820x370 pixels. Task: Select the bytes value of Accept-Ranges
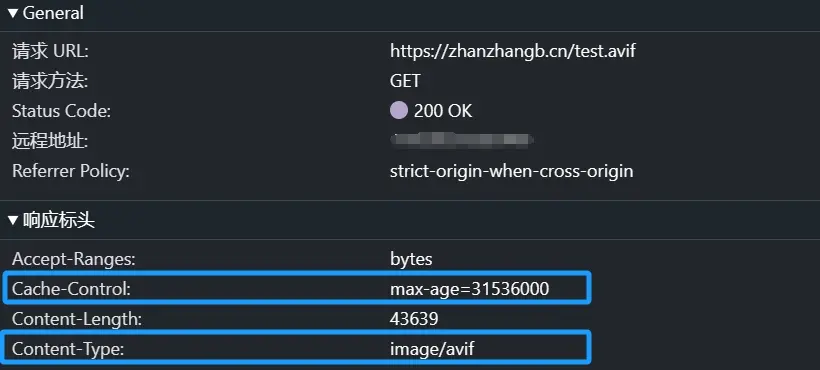411,259
